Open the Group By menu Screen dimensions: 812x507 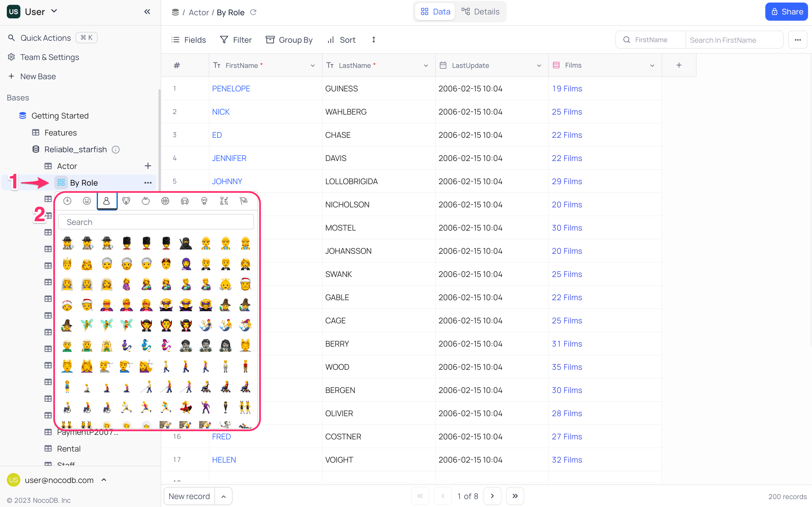(x=289, y=40)
